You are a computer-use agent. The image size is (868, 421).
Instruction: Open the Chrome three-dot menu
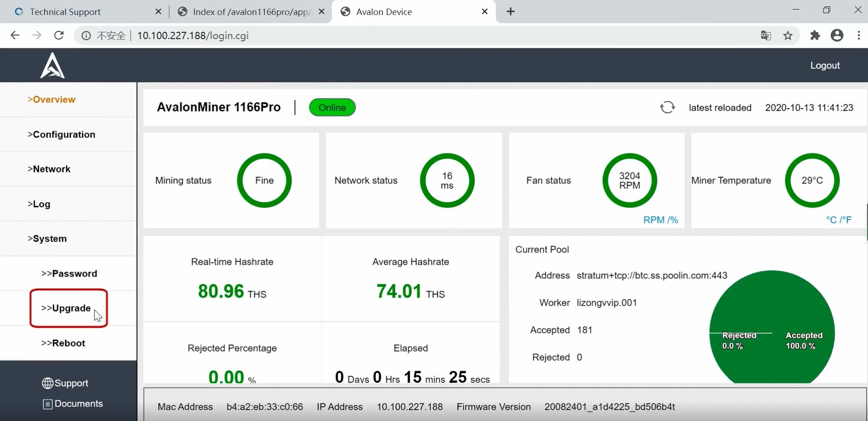click(858, 35)
